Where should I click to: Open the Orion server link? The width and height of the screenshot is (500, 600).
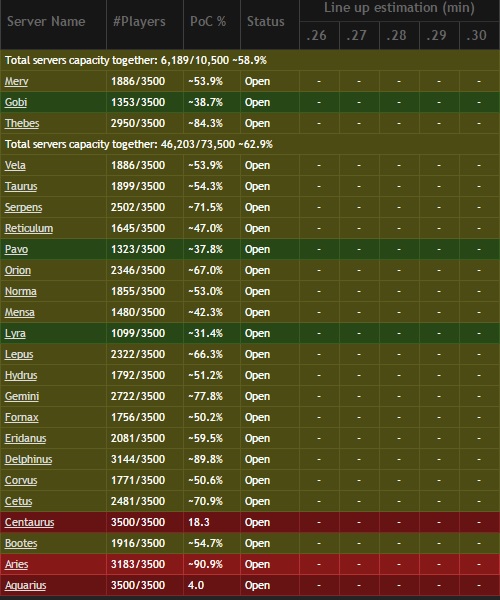[18, 271]
